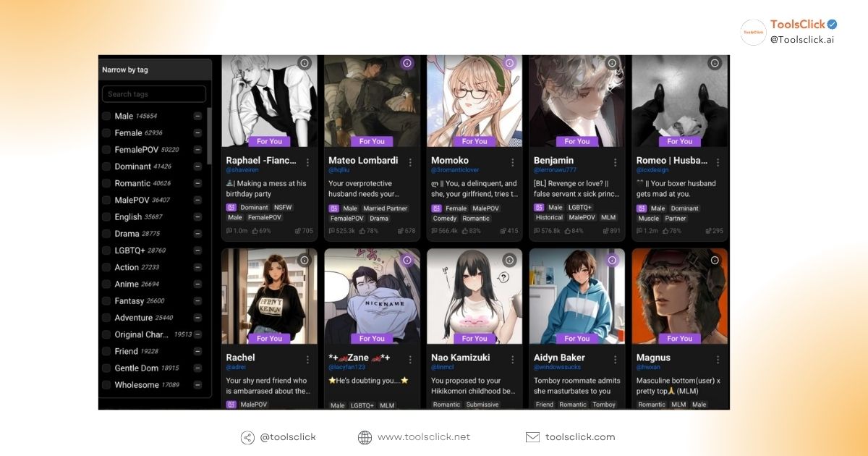Viewport: 868px width, 456px height.
Task: Click info icon on Magnus card image
Action: click(715, 260)
